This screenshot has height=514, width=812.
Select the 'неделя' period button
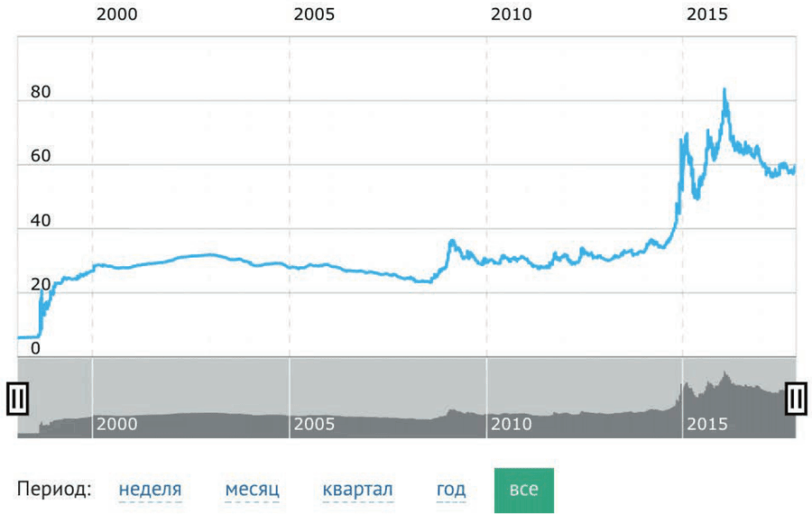tap(150, 489)
